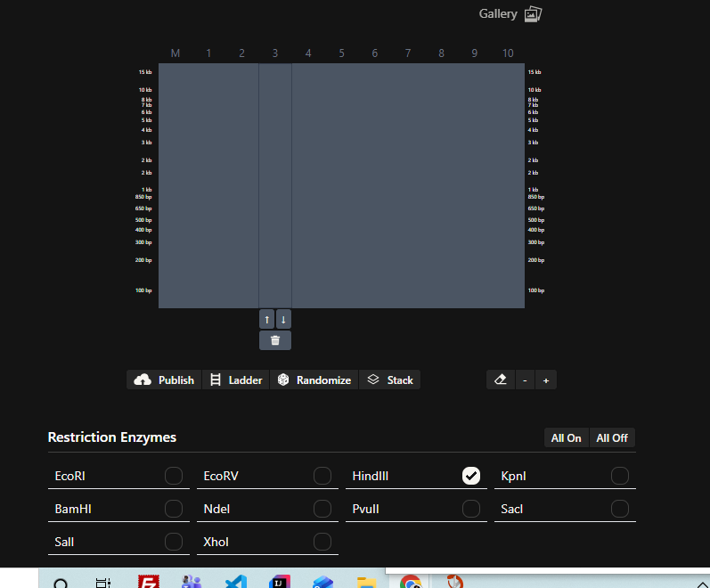Open the Gallery image icon
Screen dimensions: 710x588
(x=533, y=13)
